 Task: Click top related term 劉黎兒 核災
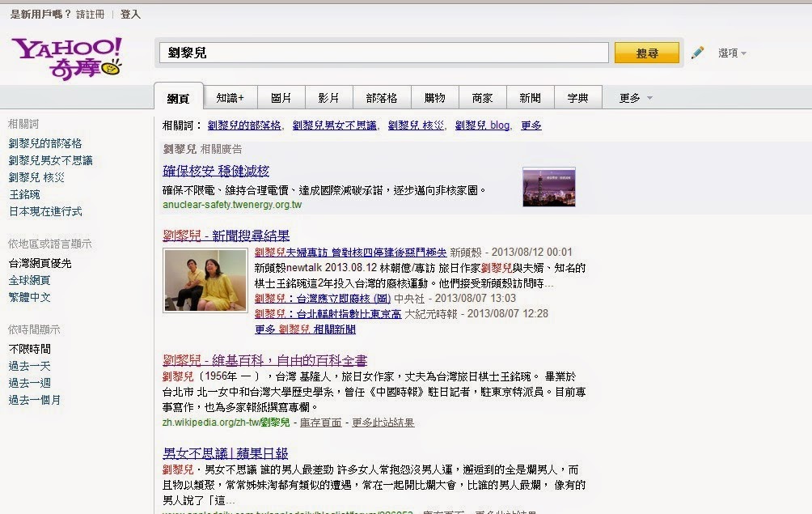pyautogui.click(x=416, y=125)
